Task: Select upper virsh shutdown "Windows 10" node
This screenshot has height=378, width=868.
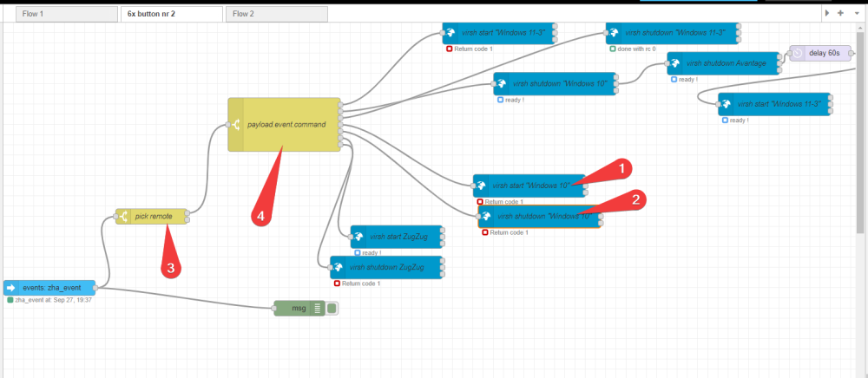Action: (556, 83)
